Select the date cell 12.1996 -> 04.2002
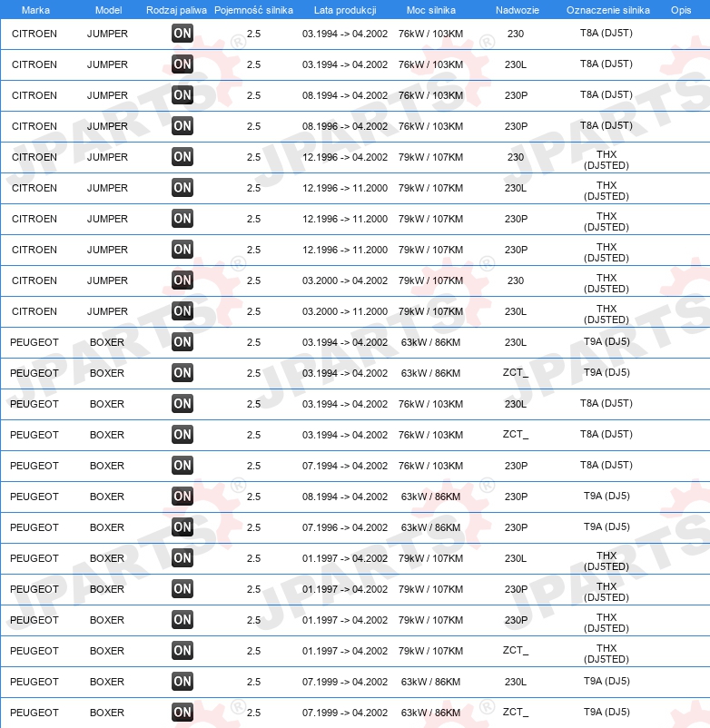Screen dimensions: 710x728 (x=345, y=157)
